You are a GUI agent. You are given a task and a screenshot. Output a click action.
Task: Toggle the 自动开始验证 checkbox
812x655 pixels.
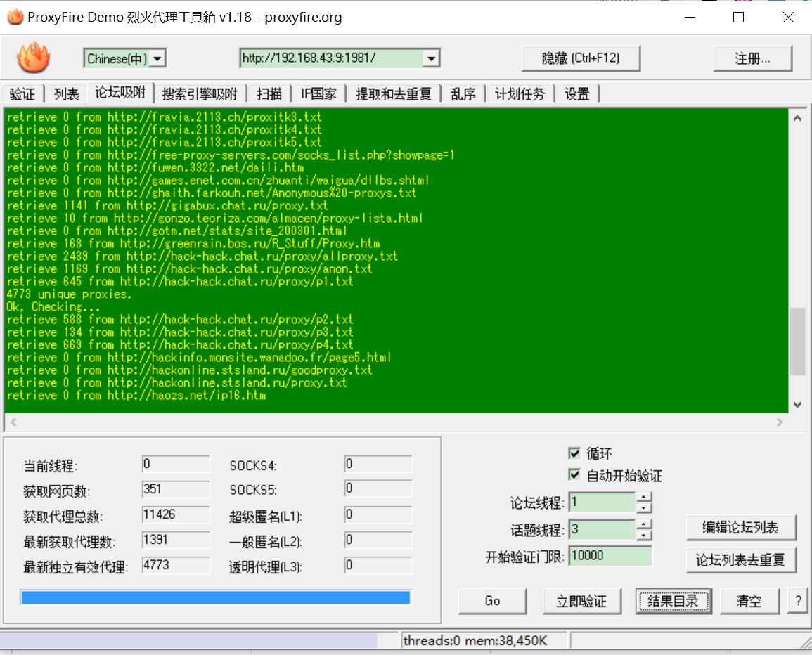point(574,475)
